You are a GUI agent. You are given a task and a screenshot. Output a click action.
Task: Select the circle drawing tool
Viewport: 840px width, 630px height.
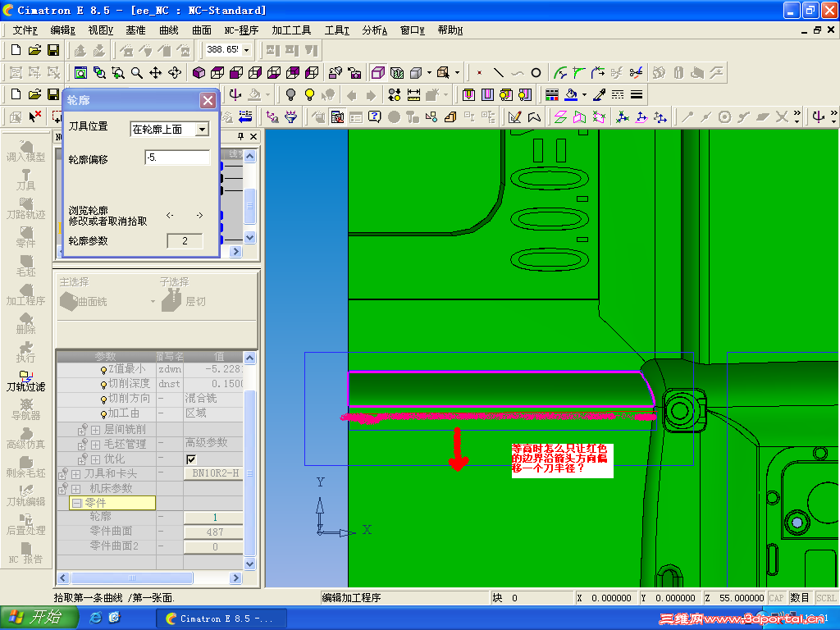point(536,72)
